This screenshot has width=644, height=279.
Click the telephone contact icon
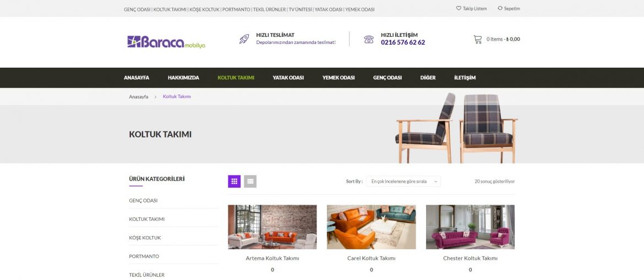pyautogui.click(x=369, y=40)
